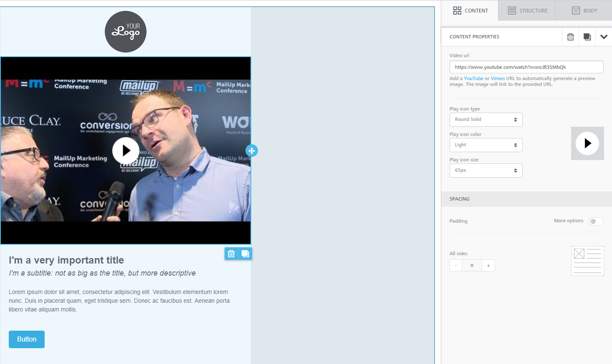This screenshot has width=612, height=364.
Task: Select the subtitle text block
Action: point(102,273)
